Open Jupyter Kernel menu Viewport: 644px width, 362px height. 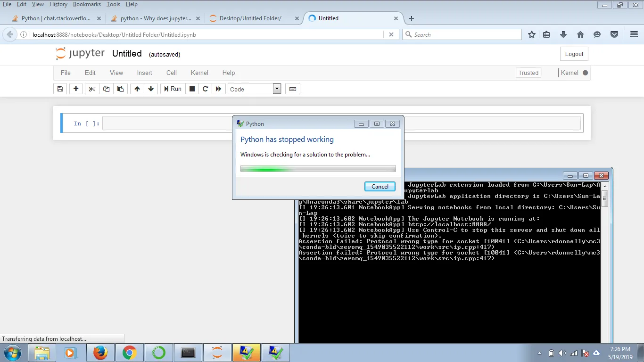coord(199,73)
